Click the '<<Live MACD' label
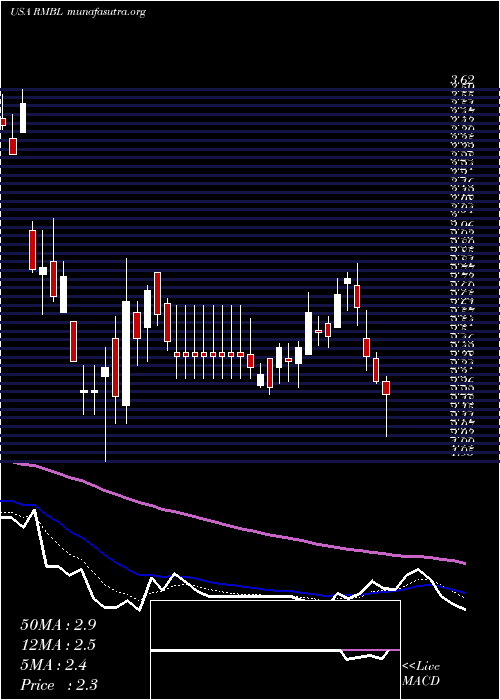The image size is (500, 700). click(x=421, y=673)
